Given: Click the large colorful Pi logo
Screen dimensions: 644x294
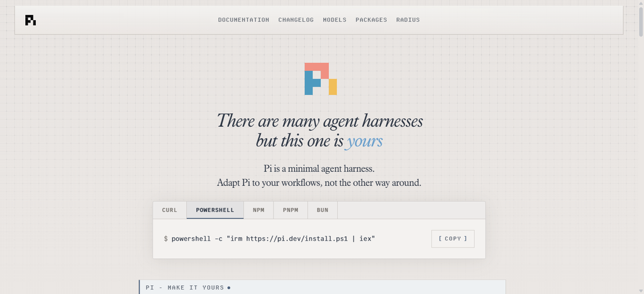Looking at the screenshot, I should pyautogui.click(x=321, y=79).
